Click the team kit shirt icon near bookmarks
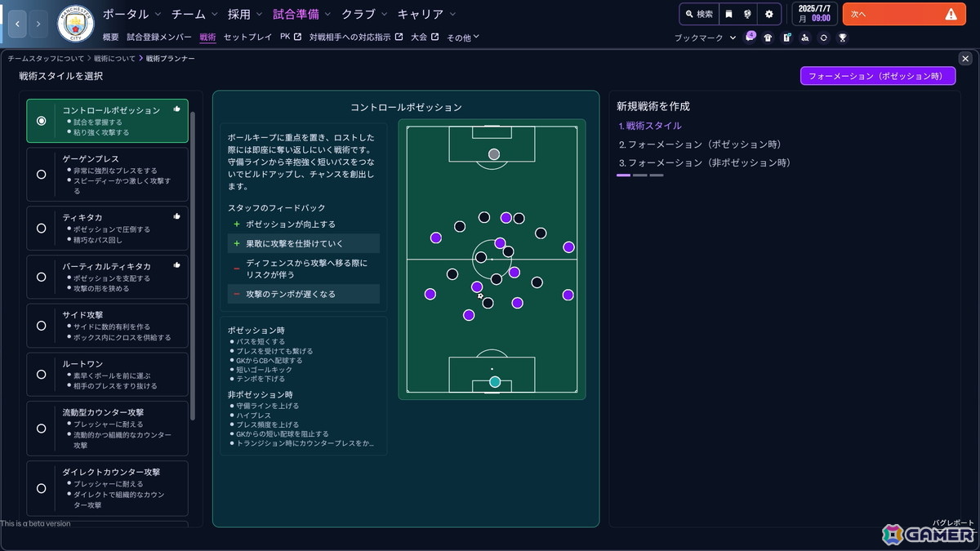 pyautogui.click(x=768, y=38)
